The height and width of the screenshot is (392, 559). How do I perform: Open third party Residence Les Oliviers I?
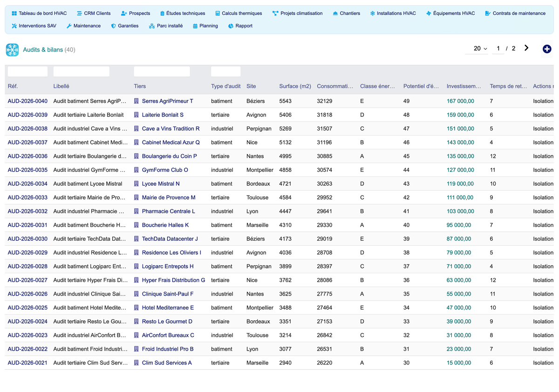[x=171, y=253]
